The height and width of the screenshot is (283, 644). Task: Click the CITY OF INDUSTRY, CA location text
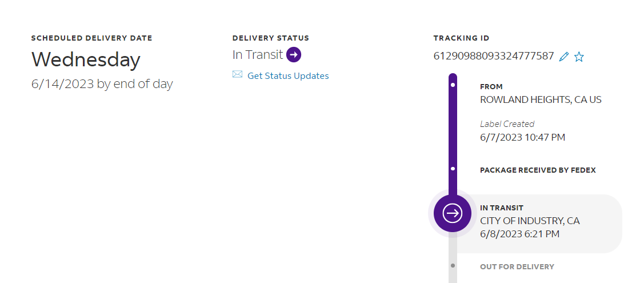[x=529, y=221]
